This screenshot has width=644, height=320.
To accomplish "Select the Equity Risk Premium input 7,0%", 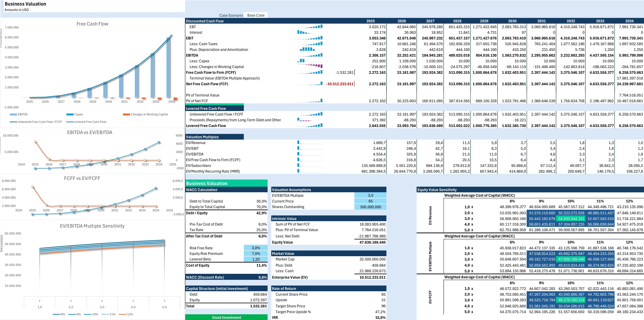I will 256,254.
